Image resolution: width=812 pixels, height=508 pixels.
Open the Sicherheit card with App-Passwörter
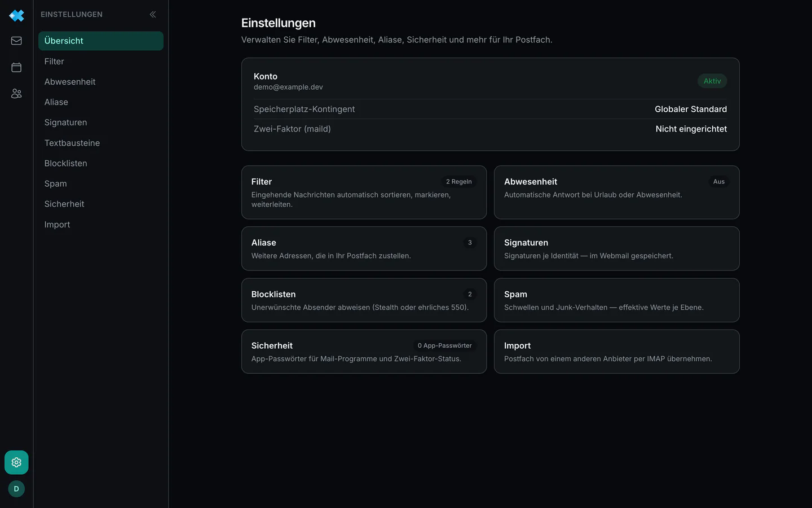(364, 352)
